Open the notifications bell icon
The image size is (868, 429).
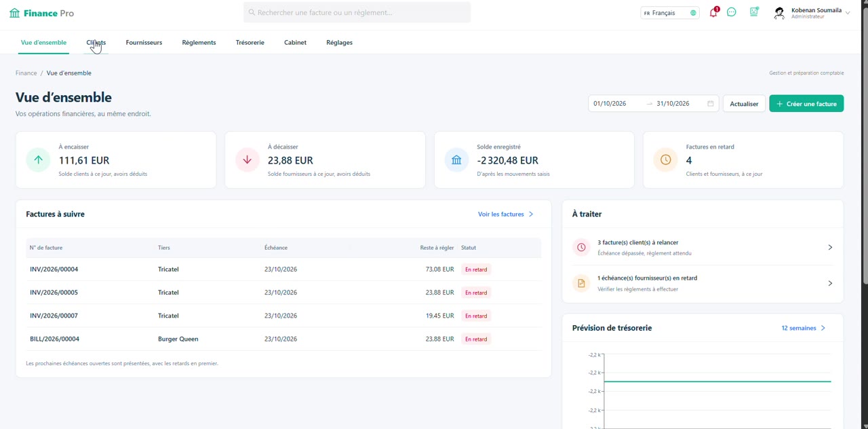pos(713,12)
